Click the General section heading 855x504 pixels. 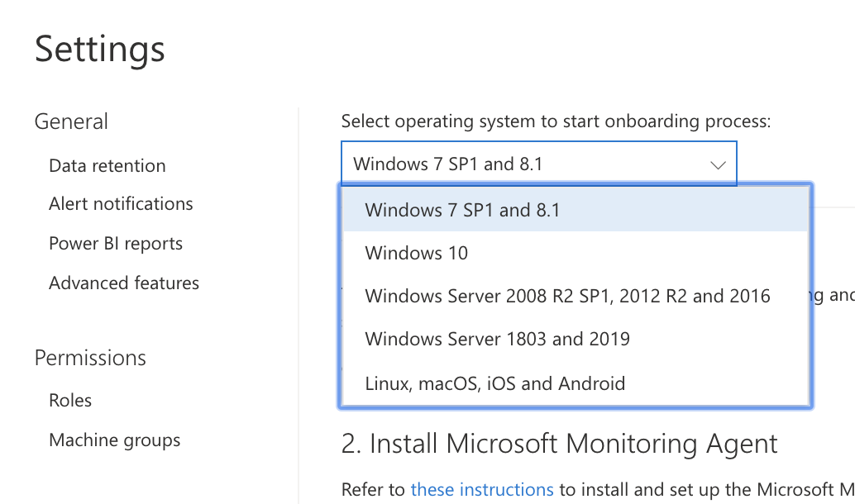point(71,121)
